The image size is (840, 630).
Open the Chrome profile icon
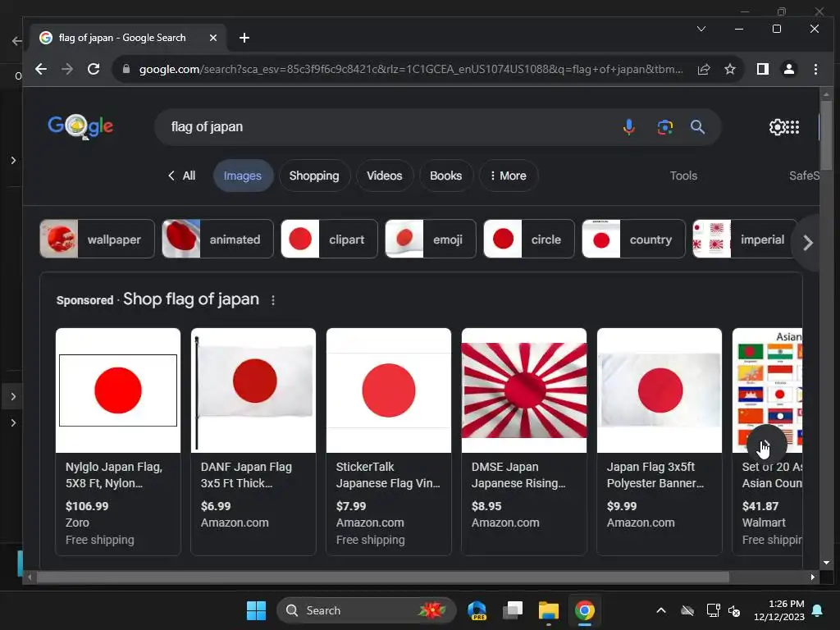(x=789, y=69)
